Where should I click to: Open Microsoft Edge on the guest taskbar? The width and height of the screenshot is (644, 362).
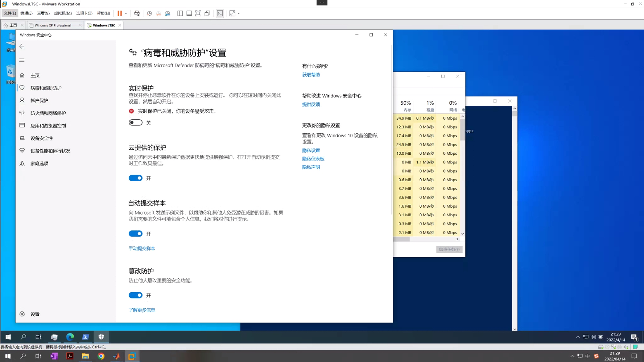70,337
